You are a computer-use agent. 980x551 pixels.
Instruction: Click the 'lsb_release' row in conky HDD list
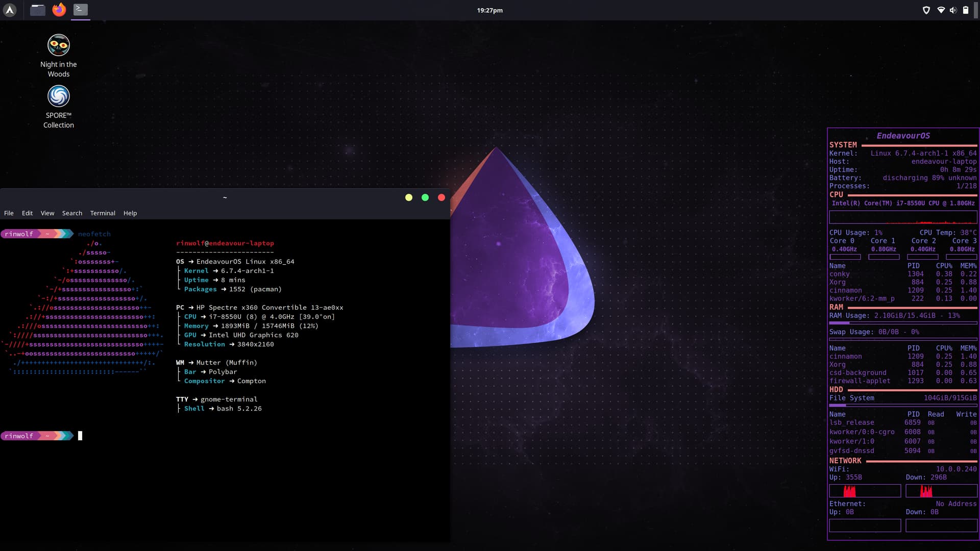[x=903, y=422]
